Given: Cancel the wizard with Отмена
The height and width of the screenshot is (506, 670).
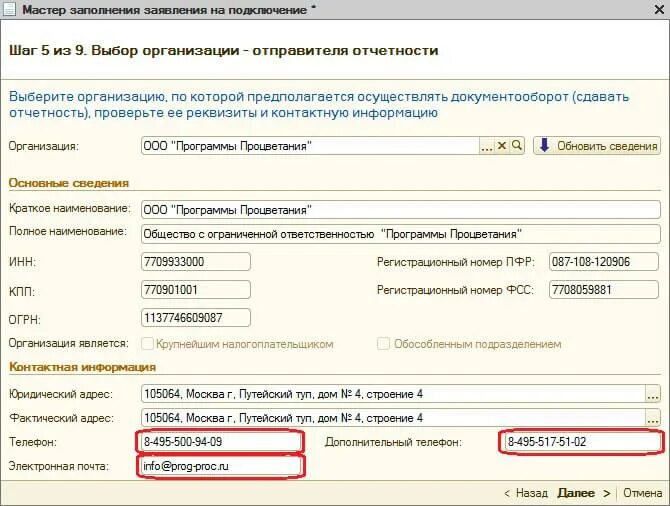Looking at the screenshot, I should (642, 493).
